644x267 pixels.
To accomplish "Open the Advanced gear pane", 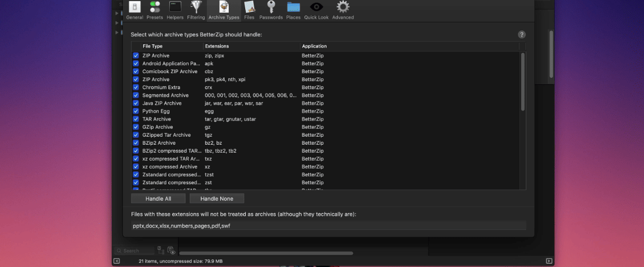I will pyautogui.click(x=343, y=10).
